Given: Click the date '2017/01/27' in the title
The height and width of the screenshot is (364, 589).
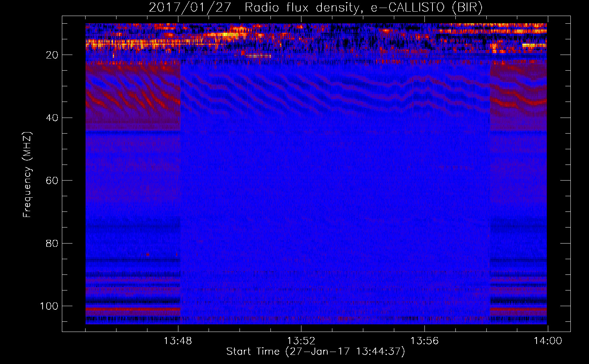Looking at the screenshot, I should click(x=190, y=8).
